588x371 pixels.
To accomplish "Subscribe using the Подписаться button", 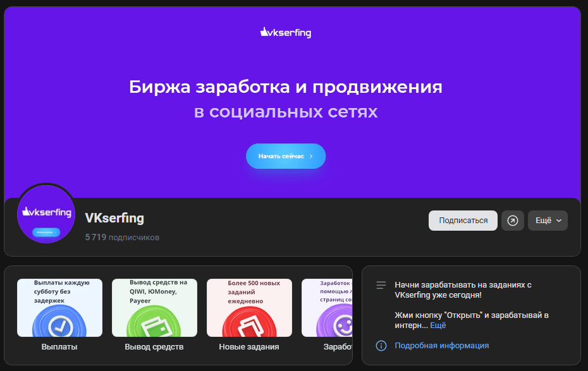I will click(463, 221).
